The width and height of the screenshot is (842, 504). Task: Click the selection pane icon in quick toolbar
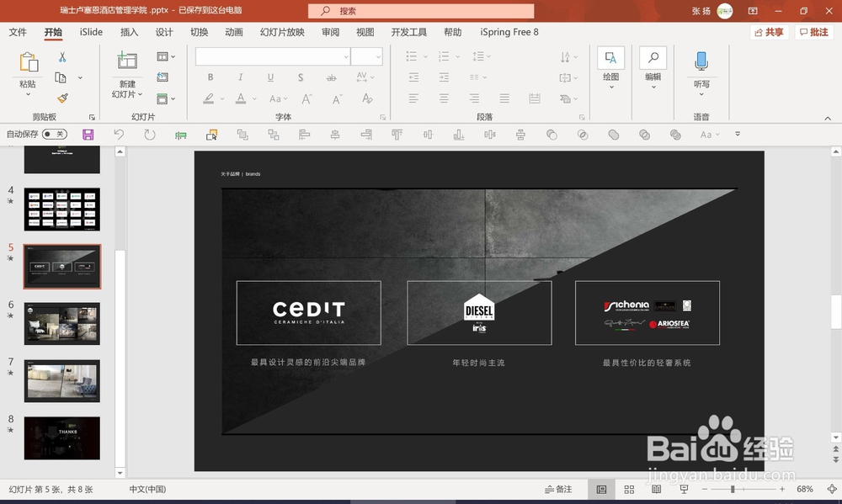click(x=211, y=135)
